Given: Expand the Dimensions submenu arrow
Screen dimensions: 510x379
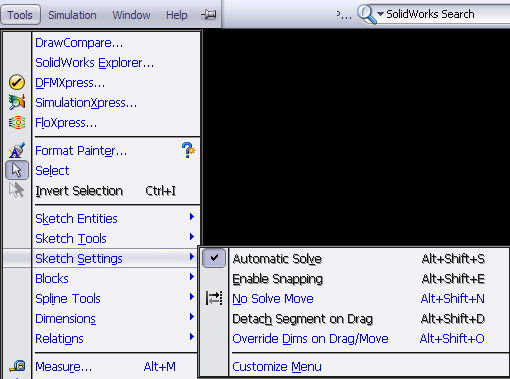Looking at the screenshot, I should (192, 317).
